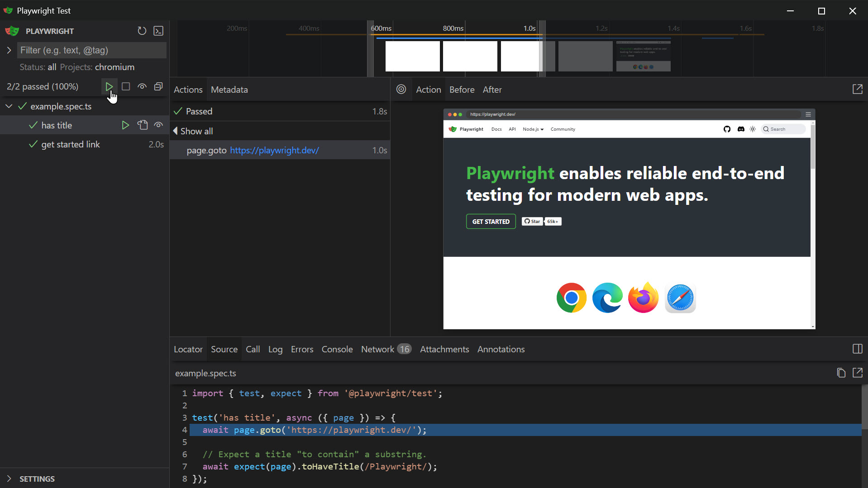Open 'has title' test source in editor
868x488 pixels.
tap(143, 125)
